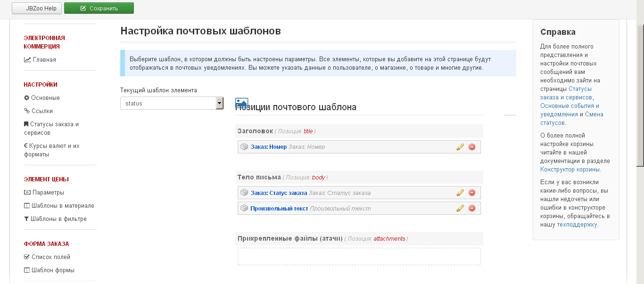Click pencil icon for Произвольный текст

tap(460, 208)
